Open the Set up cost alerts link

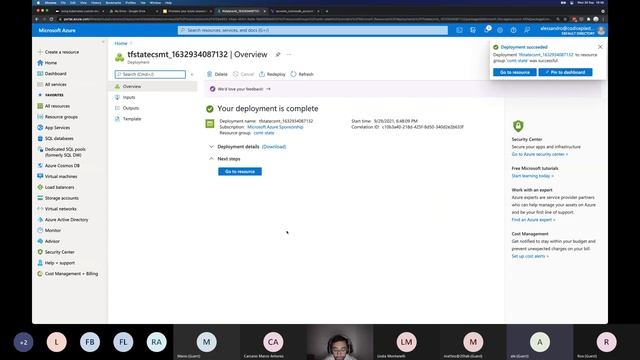(530, 256)
